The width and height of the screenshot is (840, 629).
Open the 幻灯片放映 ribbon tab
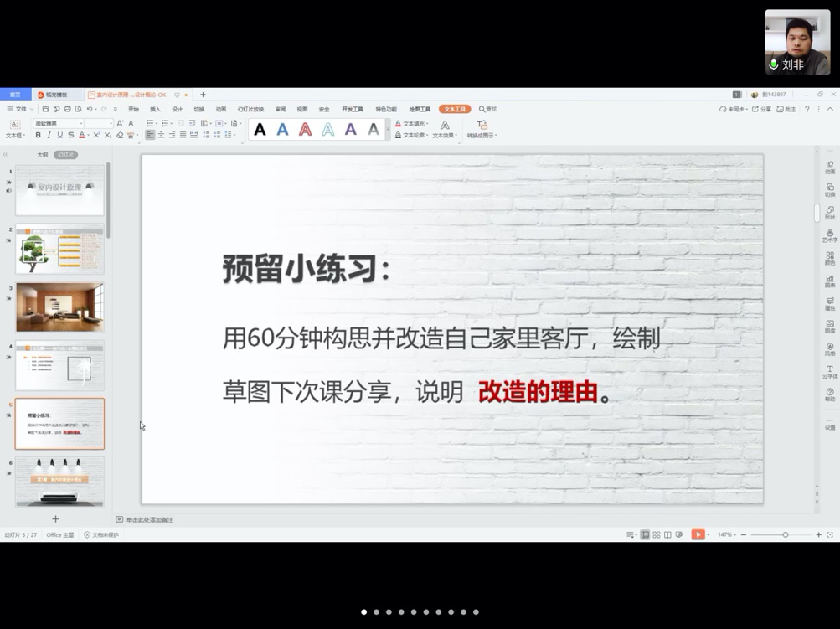(250, 109)
